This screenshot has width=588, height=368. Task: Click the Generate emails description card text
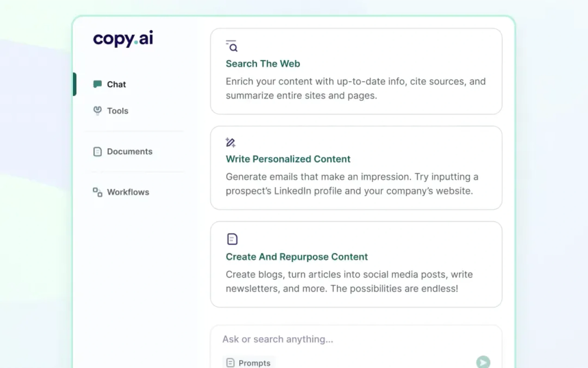tap(352, 184)
